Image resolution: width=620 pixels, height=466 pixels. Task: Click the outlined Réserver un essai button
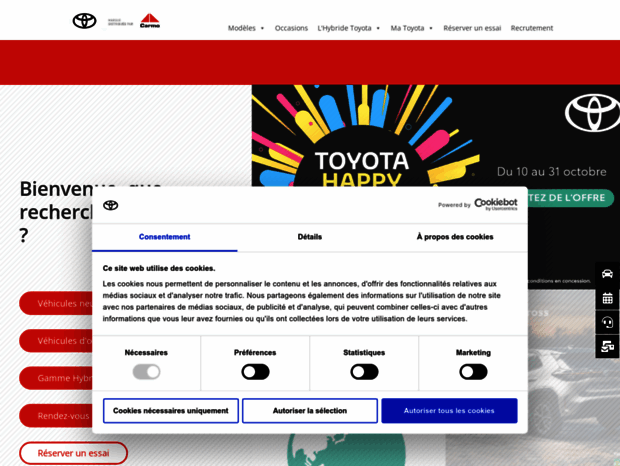[74, 453]
